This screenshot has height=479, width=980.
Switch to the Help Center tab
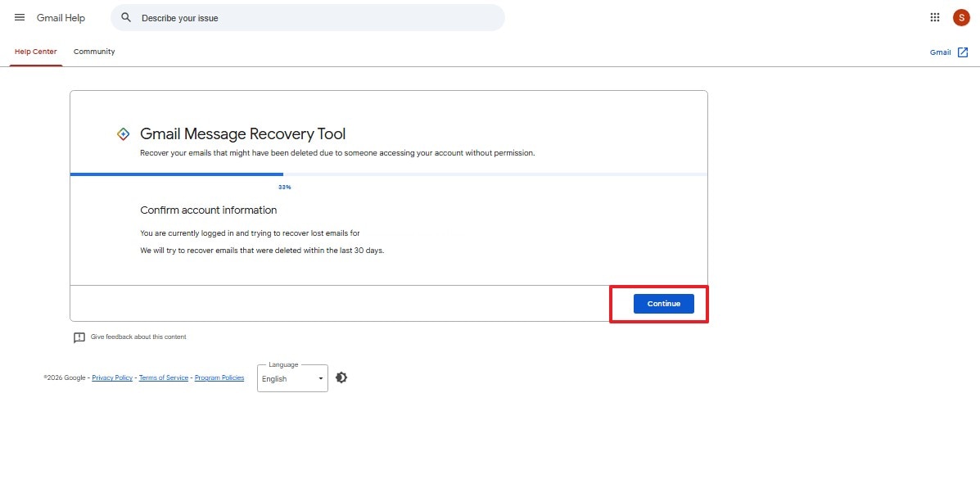pos(36,52)
